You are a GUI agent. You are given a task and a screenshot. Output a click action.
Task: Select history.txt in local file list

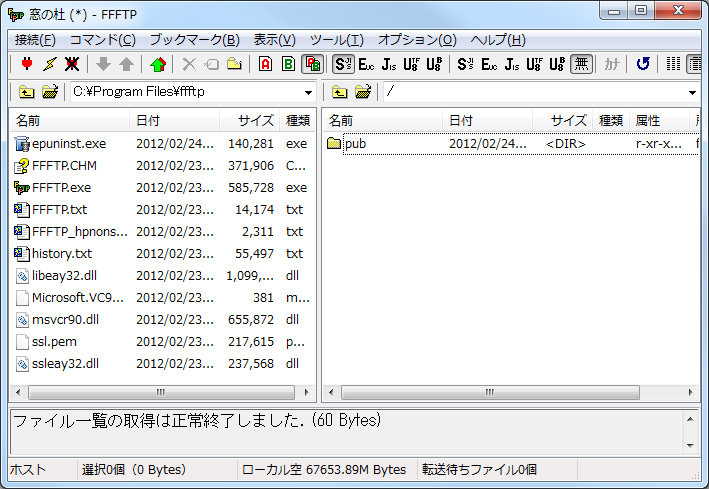[53, 254]
